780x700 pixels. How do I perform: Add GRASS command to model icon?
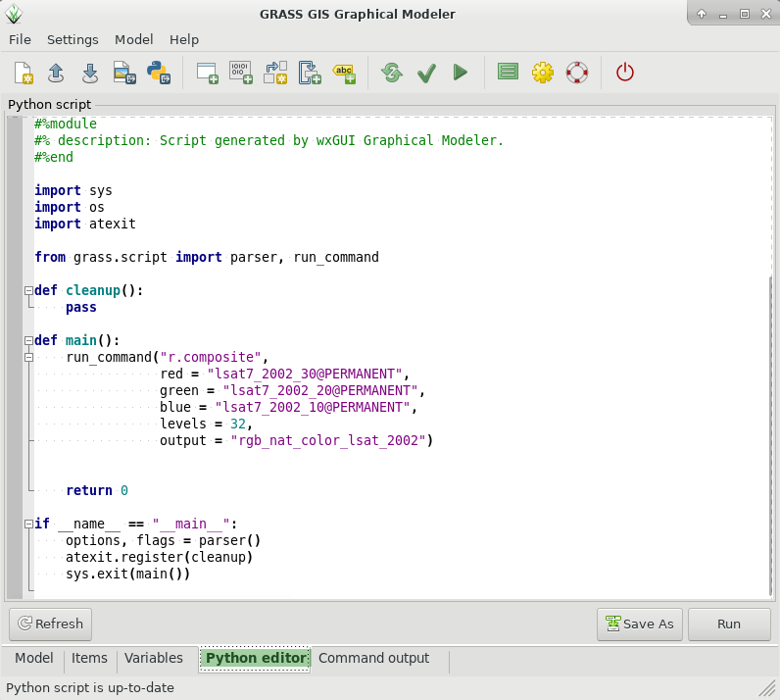click(x=207, y=73)
